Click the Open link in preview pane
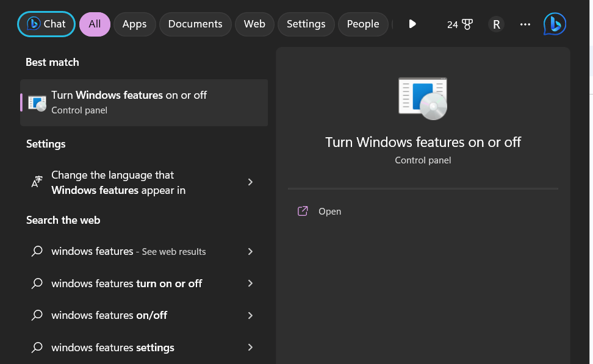This screenshot has height=364, width=593. (x=329, y=212)
